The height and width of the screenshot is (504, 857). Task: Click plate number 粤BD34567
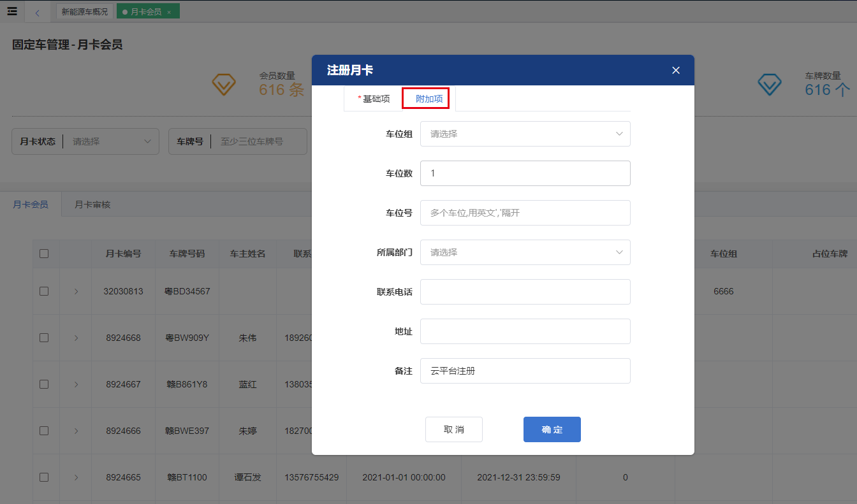pyautogui.click(x=187, y=291)
